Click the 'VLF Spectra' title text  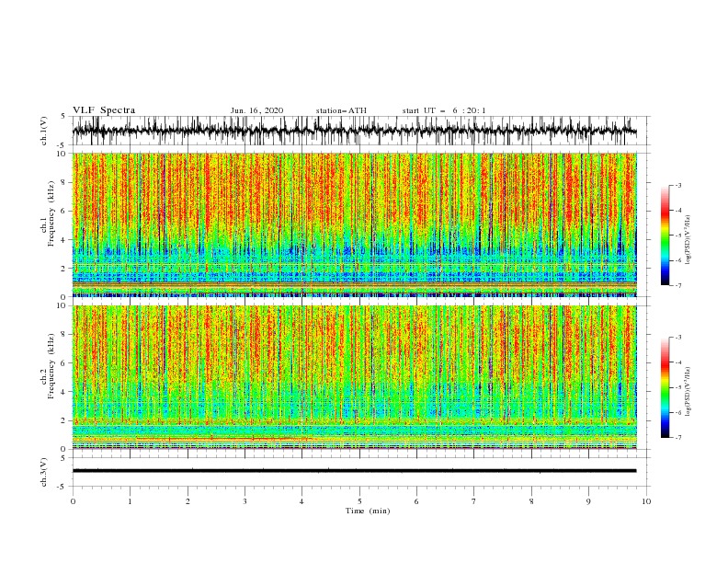click(x=104, y=110)
